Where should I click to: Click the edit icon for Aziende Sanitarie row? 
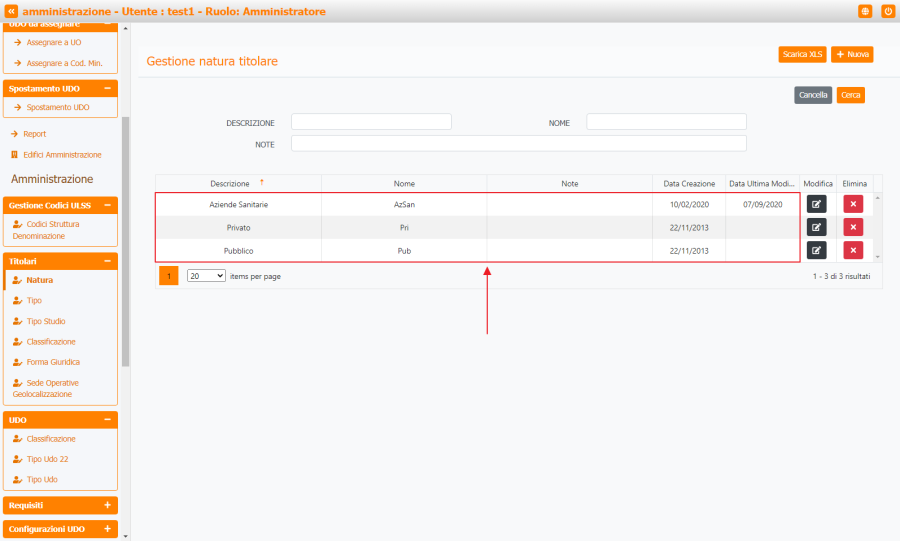click(x=817, y=204)
